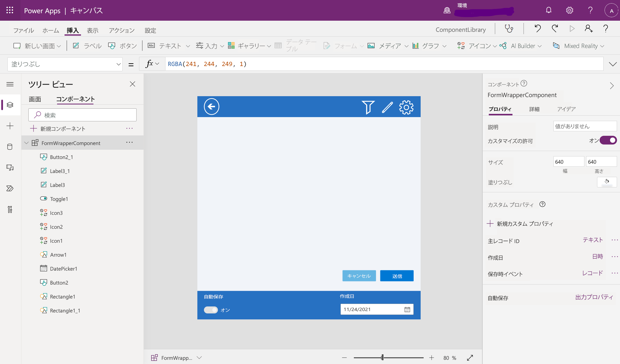The height and width of the screenshot is (364, 620).
Task: Add 新規コンポーネント in tree view
Action: pos(58,129)
